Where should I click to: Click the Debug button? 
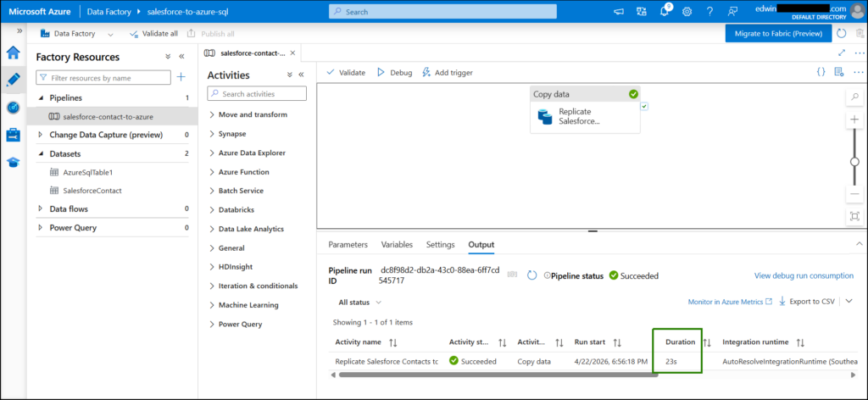click(x=395, y=73)
